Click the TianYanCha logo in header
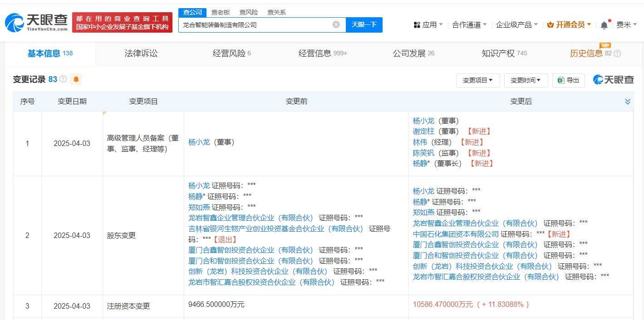Viewport: 644px width, 320px height. pyautogui.click(x=36, y=22)
